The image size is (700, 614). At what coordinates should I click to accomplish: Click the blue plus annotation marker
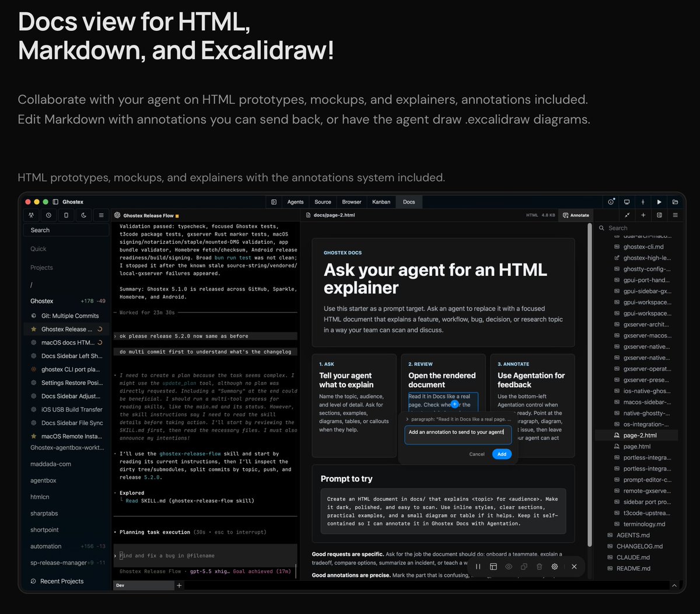pyautogui.click(x=454, y=404)
